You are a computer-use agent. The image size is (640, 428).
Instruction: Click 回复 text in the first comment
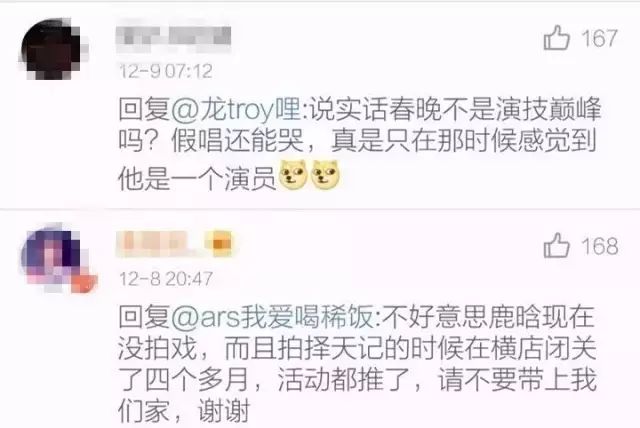pos(144,110)
